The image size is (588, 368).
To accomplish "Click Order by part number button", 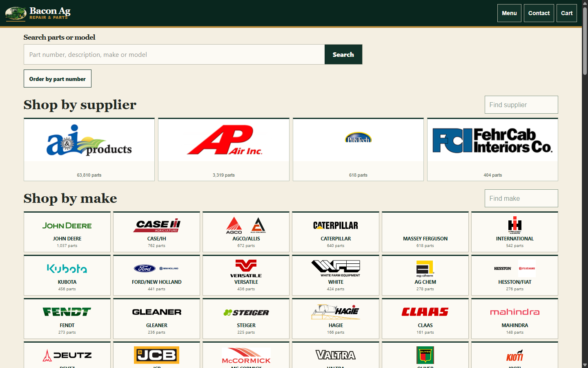I will (58, 79).
